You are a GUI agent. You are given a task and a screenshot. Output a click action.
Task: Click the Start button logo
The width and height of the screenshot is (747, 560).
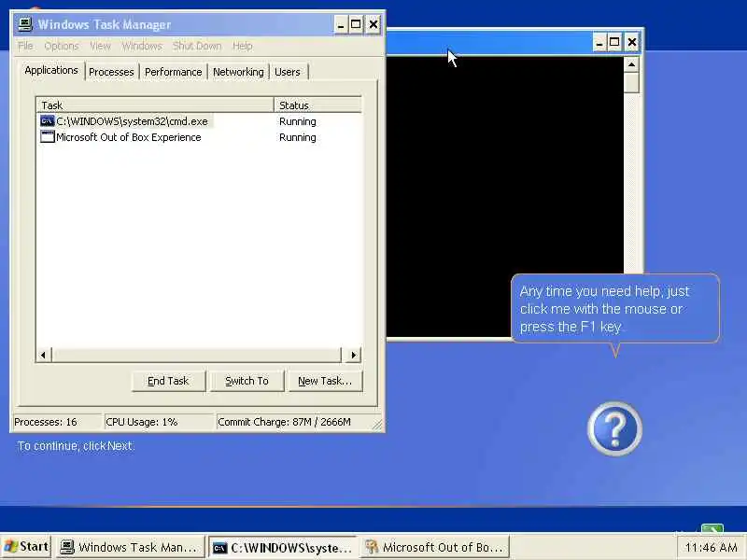[10, 546]
